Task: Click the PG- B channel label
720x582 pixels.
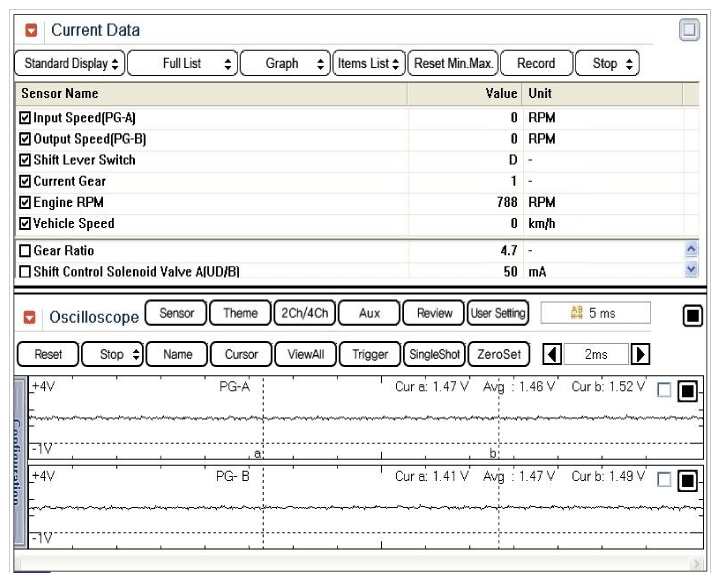Action: point(233,476)
